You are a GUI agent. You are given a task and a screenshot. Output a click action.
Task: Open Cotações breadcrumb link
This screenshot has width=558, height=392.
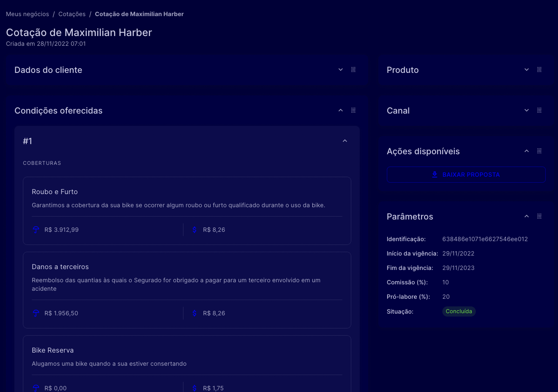pyautogui.click(x=72, y=14)
